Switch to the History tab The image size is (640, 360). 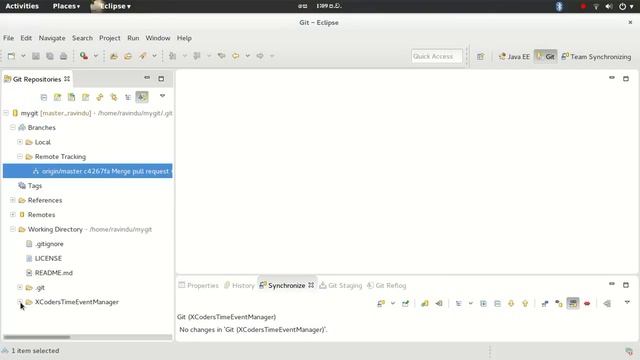tap(239, 285)
